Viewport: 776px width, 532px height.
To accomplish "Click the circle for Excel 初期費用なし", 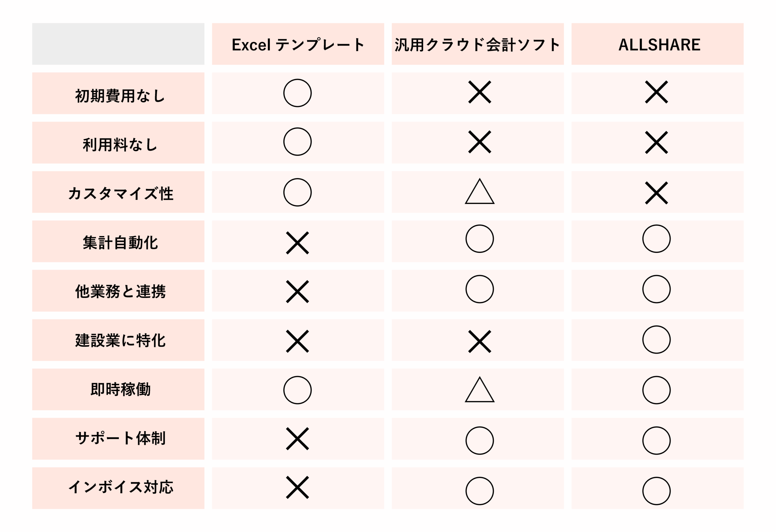I will 297,93.
